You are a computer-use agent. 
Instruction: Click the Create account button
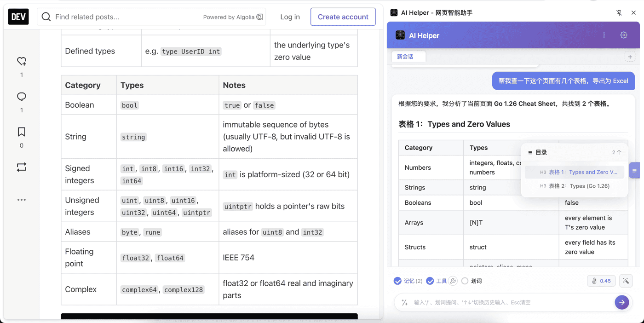tap(343, 17)
